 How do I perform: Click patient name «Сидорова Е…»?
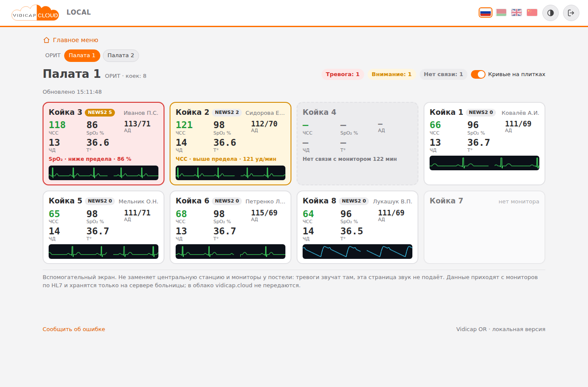(x=265, y=113)
